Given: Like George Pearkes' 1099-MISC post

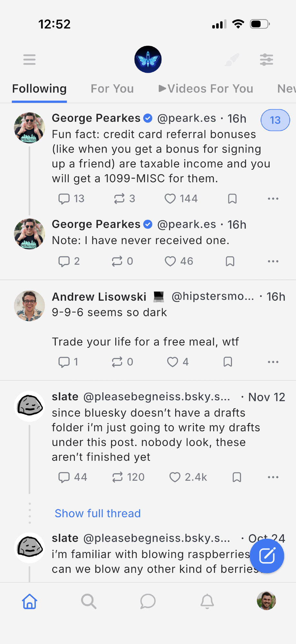Looking at the screenshot, I should (170, 199).
